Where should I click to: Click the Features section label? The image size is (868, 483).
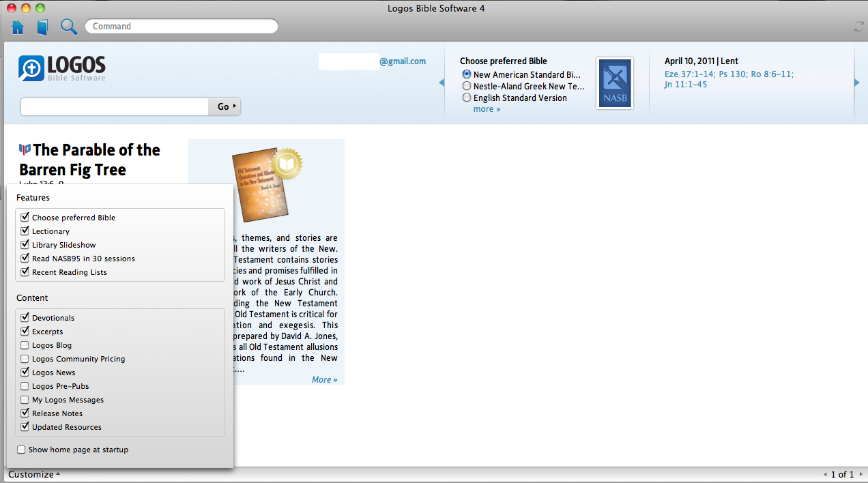tap(33, 198)
